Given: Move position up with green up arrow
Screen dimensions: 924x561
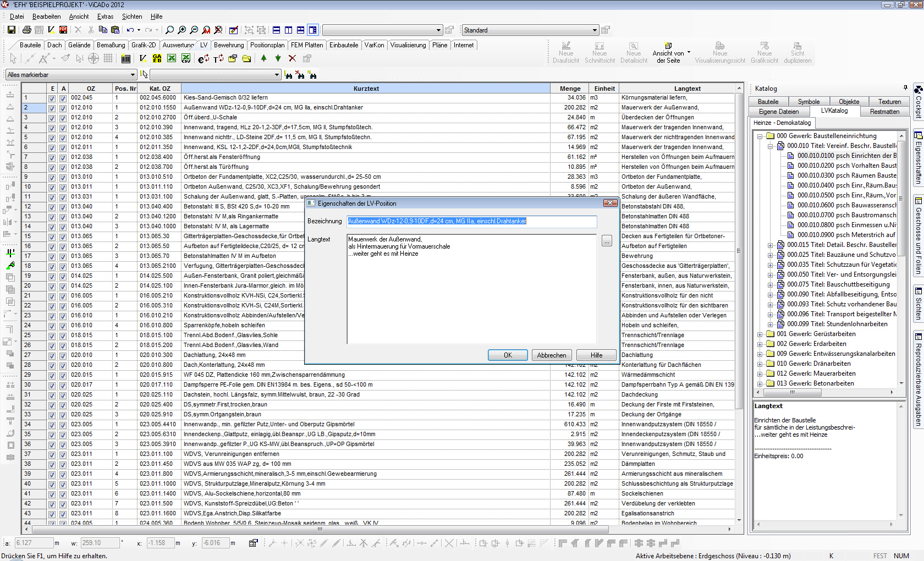Looking at the screenshot, I should [x=264, y=58].
